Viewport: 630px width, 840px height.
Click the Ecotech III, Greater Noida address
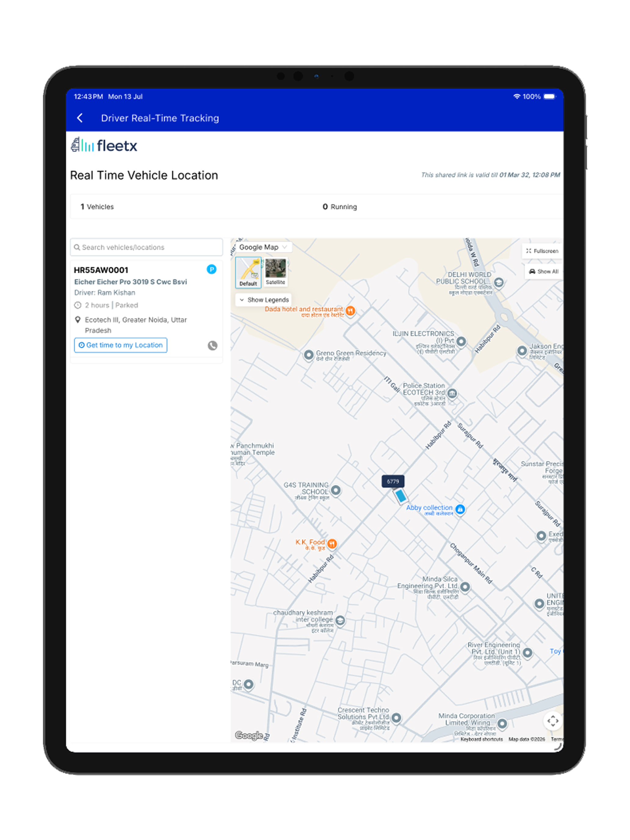pyautogui.click(x=136, y=325)
